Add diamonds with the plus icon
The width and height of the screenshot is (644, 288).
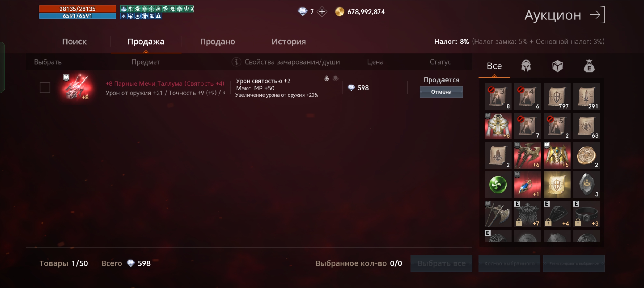pyautogui.click(x=322, y=12)
